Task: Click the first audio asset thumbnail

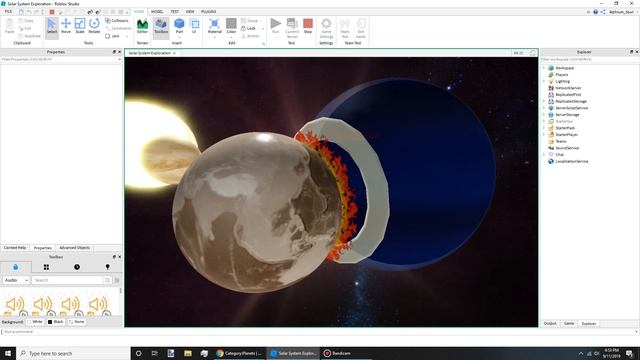Action: (x=15, y=305)
